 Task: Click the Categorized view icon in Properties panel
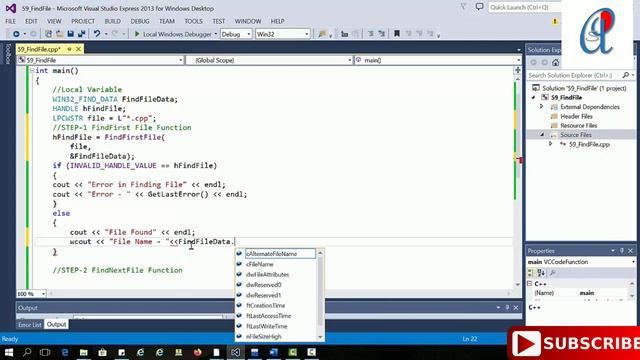tap(531, 273)
